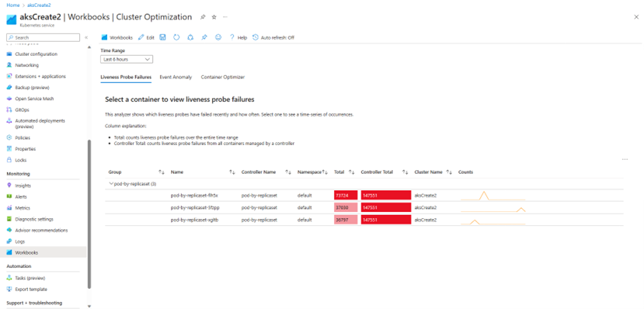Click the Backup (preview) icon in the sidebar

point(9,88)
